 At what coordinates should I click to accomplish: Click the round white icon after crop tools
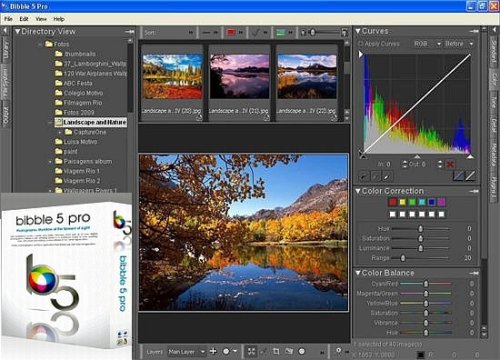302,351
